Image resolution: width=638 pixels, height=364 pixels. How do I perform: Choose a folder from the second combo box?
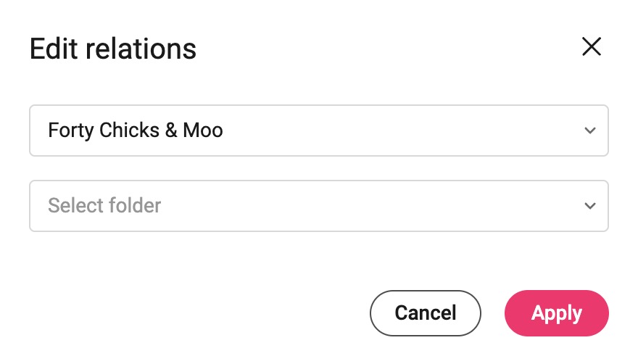(318, 206)
